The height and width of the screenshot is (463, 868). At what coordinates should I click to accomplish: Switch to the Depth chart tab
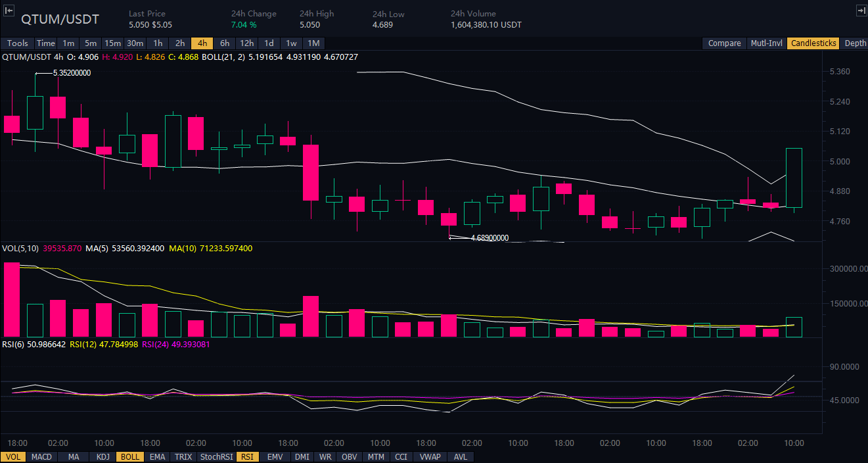855,43
